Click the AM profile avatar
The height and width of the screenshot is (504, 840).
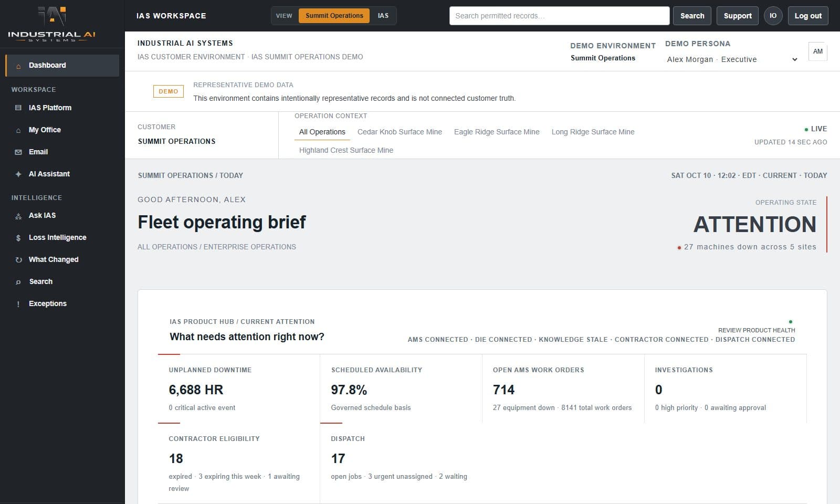point(818,51)
